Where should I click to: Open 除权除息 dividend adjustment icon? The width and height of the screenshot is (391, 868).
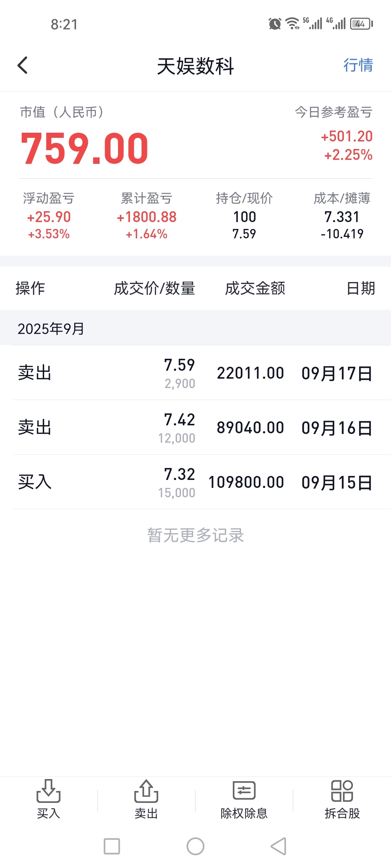(244, 799)
